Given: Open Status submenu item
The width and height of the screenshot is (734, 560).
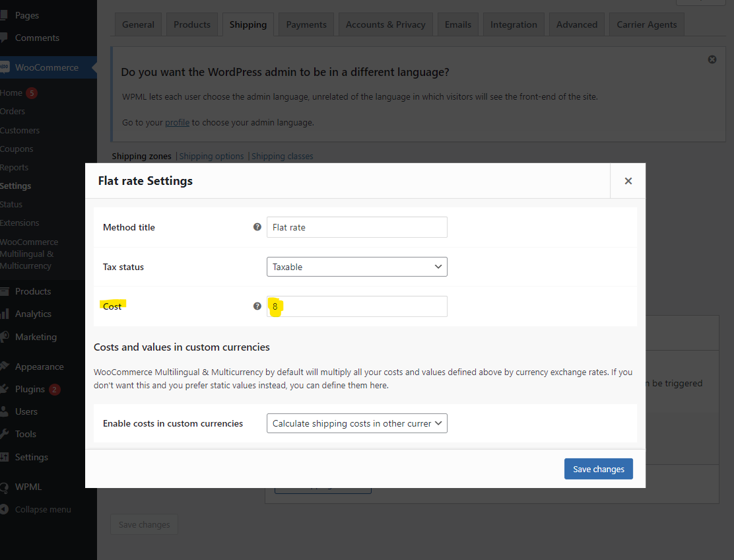Looking at the screenshot, I should pyautogui.click(x=11, y=204).
